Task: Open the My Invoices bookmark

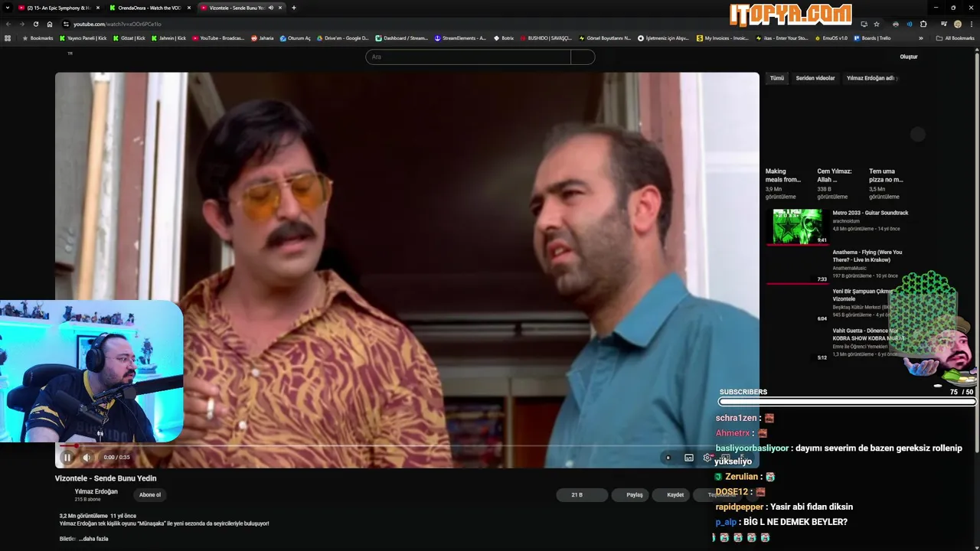Action: coord(723,38)
